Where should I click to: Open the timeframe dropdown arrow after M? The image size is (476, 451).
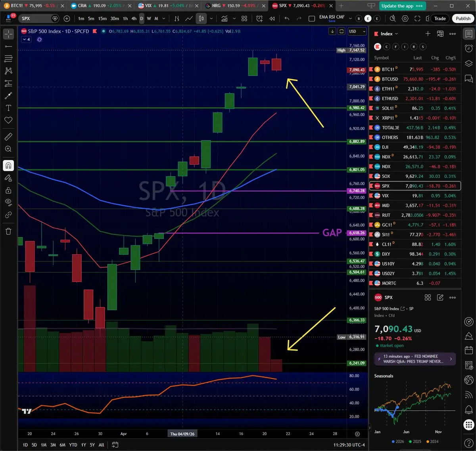coord(164,19)
